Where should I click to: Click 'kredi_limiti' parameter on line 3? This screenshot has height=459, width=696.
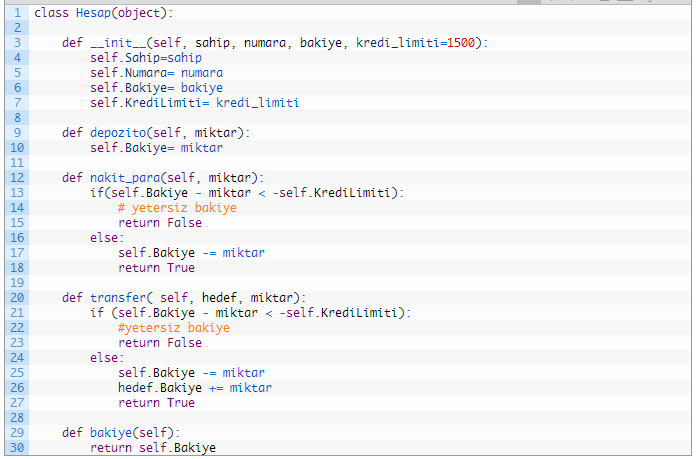click(398, 43)
